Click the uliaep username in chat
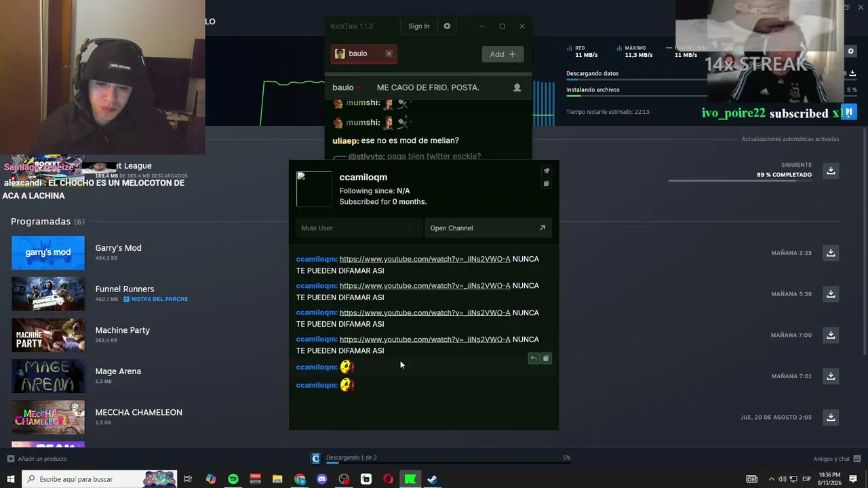This screenshot has height=488, width=868. click(345, 140)
